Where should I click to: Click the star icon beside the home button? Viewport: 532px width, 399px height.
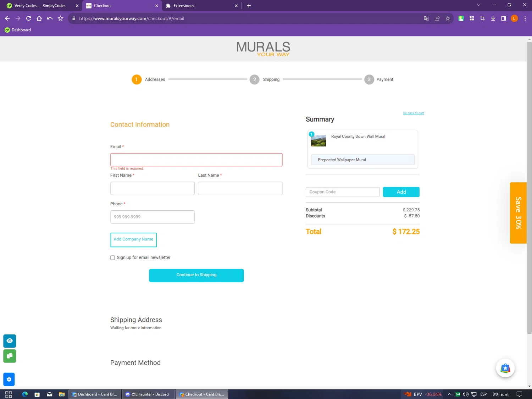coord(61,18)
